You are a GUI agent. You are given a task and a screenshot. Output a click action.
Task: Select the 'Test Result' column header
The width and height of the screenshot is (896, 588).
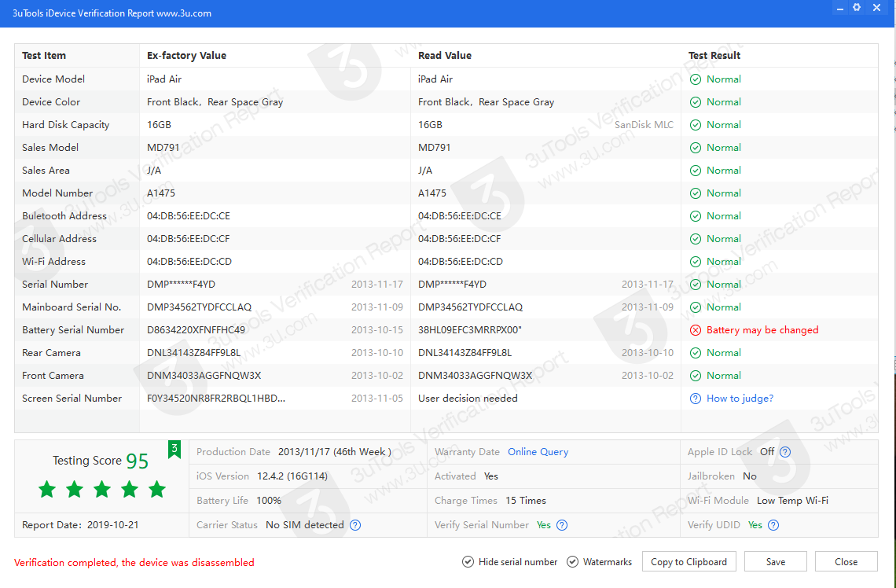click(x=714, y=56)
